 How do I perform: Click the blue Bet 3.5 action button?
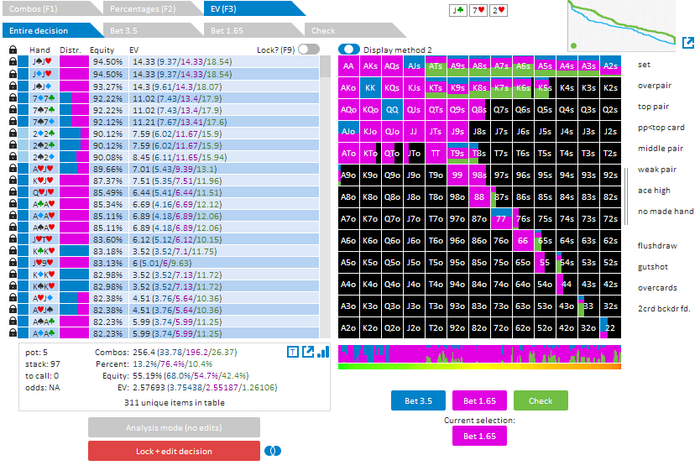(x=418, y=401)
